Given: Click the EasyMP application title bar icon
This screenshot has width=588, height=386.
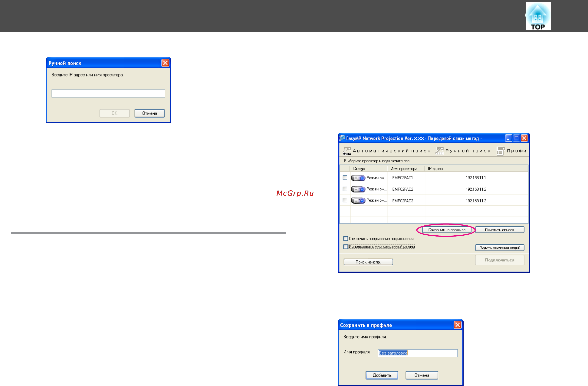Looking at the screenshot, I should click(342, 138).
